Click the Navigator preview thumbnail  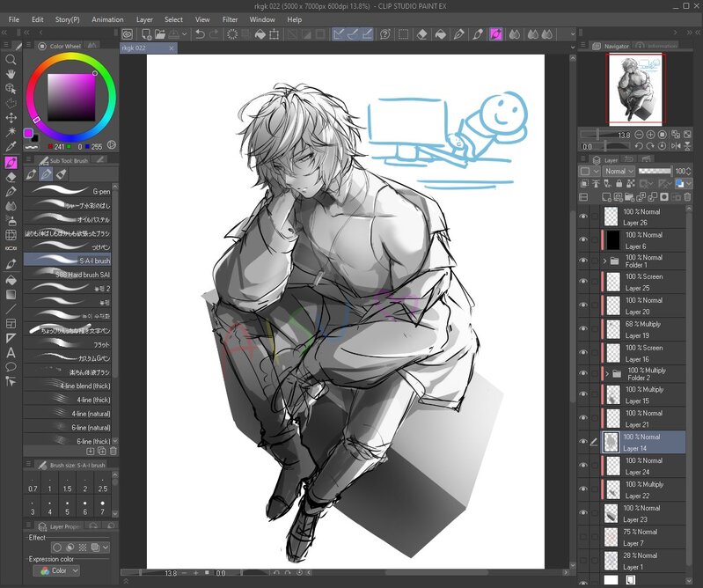tap(637, 88)
